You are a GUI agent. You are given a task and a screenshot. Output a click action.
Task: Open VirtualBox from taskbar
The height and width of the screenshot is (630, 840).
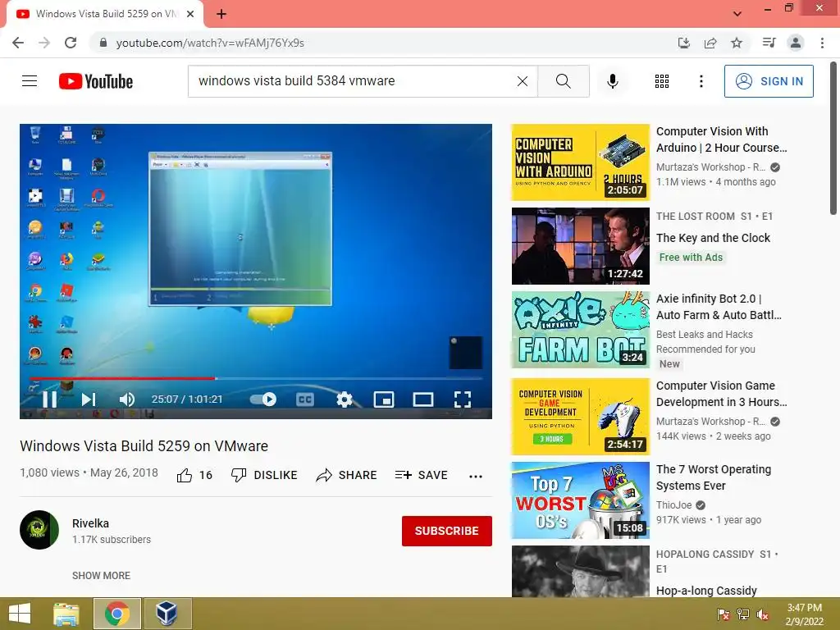pos(167,614)
